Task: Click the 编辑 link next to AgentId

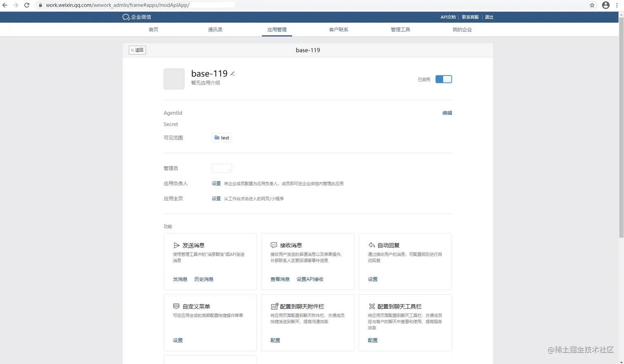Action: [447, 112]
